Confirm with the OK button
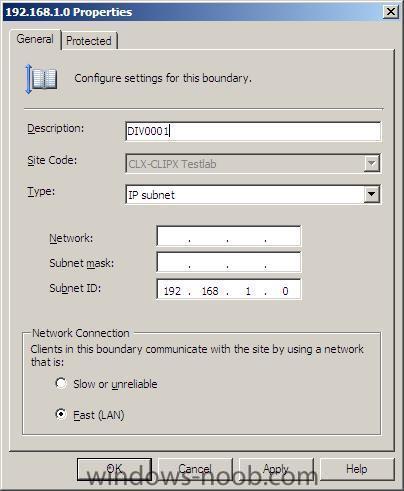 [114, 469]
